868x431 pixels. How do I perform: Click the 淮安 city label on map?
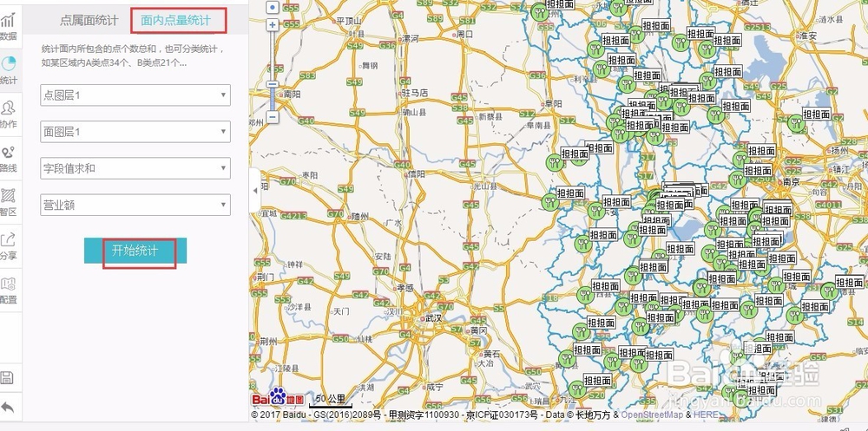pos(808,35)
